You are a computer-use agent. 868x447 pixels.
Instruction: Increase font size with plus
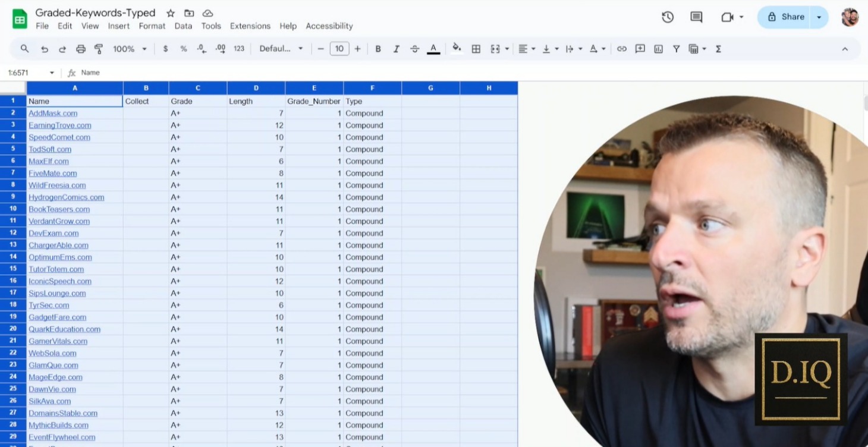coord(357,49)
